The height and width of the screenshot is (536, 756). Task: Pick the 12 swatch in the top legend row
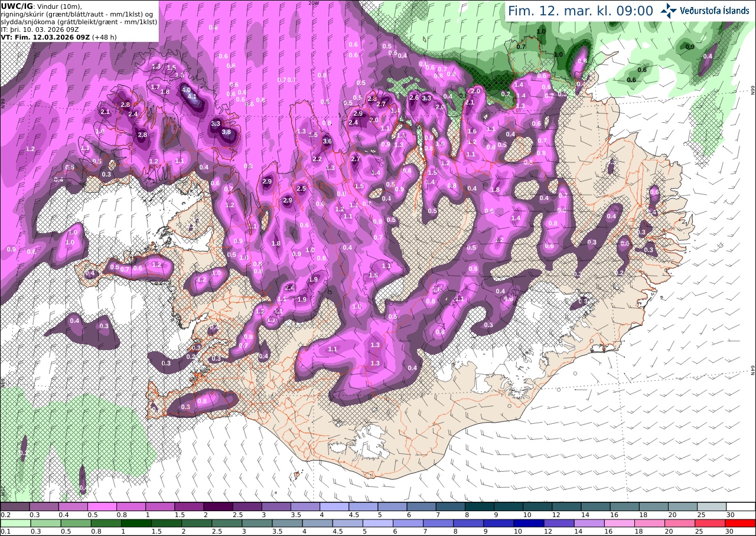point(566,506)
